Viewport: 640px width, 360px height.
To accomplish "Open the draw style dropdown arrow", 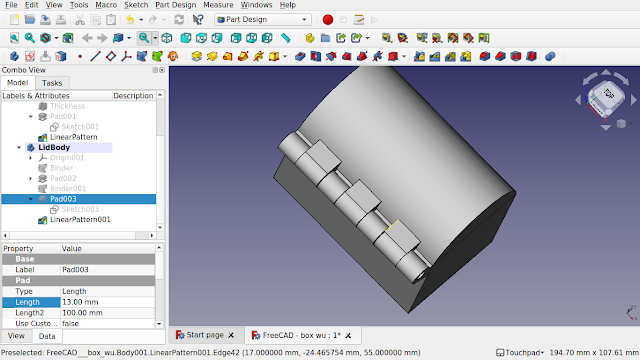I will [x=56, y=38].
